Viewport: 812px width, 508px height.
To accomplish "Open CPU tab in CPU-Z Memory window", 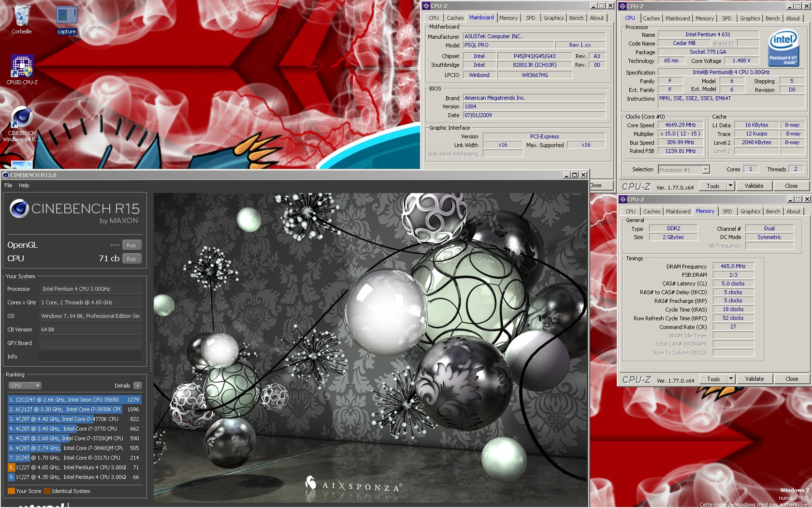I will 630,211.
